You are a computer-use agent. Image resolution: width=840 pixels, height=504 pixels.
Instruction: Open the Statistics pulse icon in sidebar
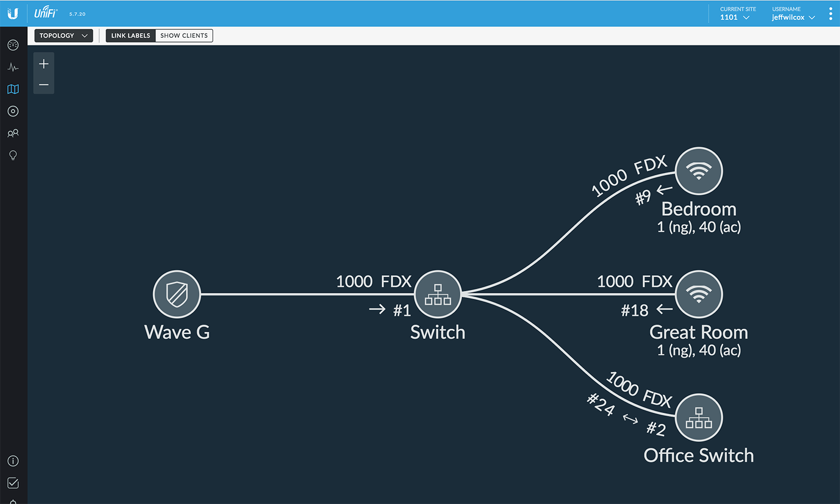click(13, 67)
